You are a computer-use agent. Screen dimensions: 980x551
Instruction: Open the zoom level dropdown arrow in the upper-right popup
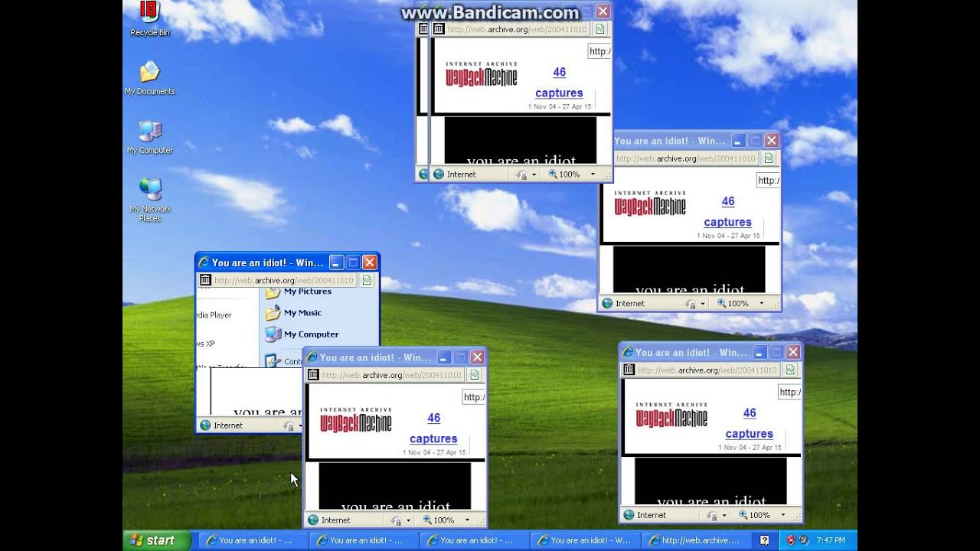[x=761, y=304]
